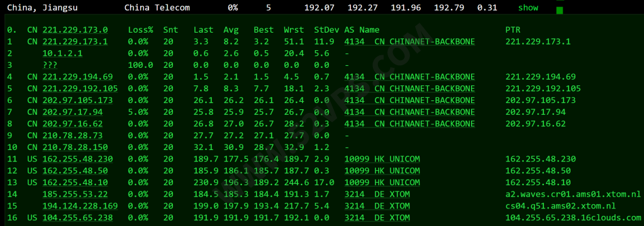Screen dimensions: 644x226
Task: Open IP link 221.229.173.0 in hop 0
Action: point(75,30)
